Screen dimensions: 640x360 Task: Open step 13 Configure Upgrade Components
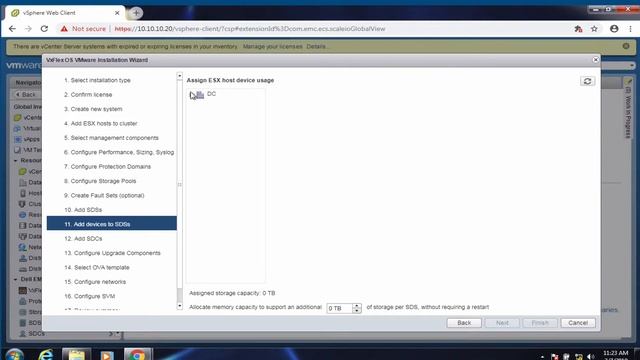(x=112, y=253)
